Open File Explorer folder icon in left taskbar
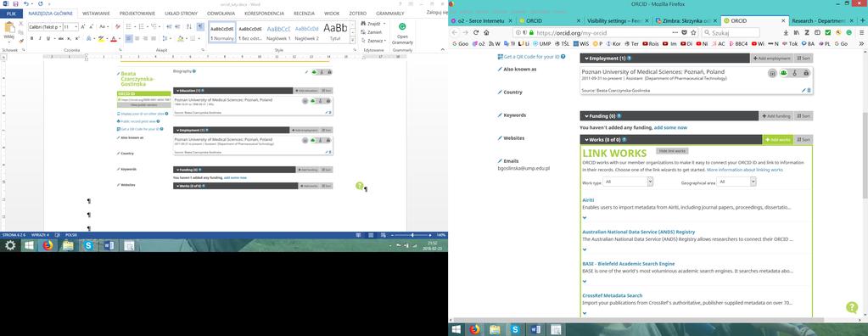The image size is (868, 336). (x=68, y=246)
